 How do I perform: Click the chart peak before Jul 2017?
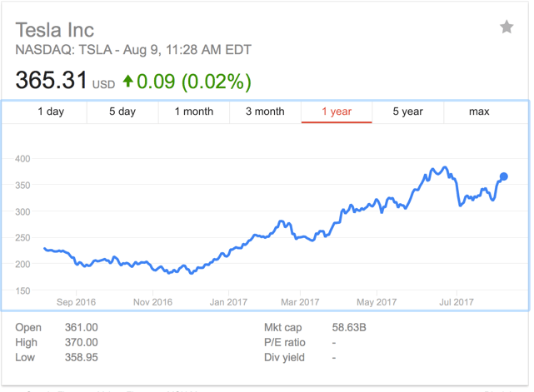click(x=444, y=167)
